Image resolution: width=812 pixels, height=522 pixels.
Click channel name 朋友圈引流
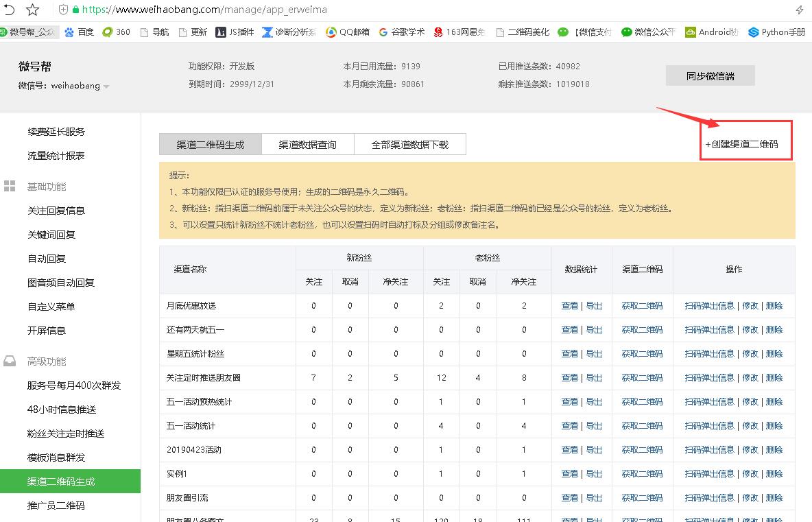[187, 498]
